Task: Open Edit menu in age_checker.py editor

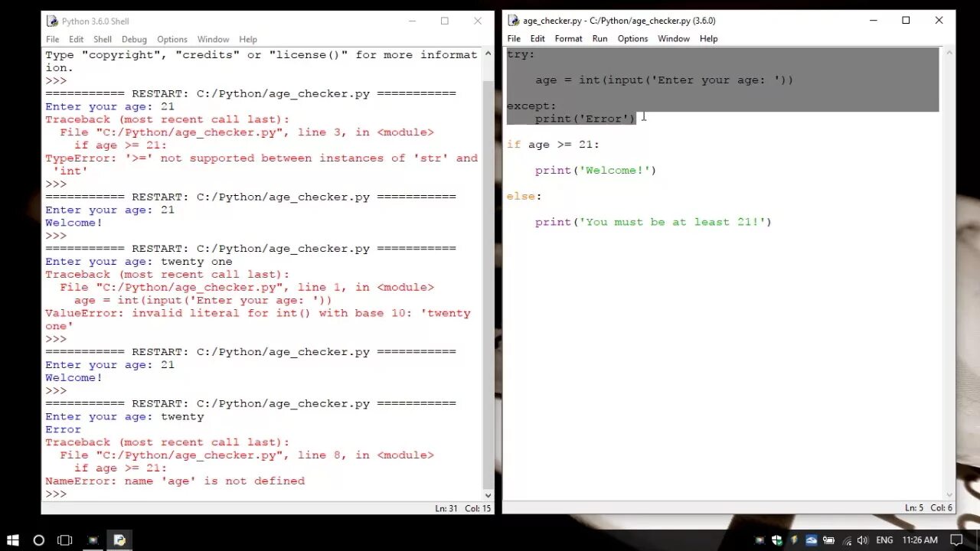Action: click(x=537, y=38)
